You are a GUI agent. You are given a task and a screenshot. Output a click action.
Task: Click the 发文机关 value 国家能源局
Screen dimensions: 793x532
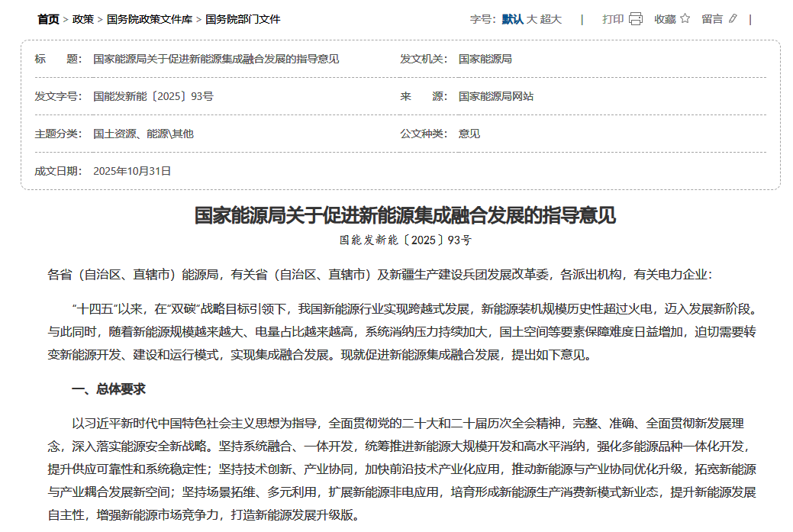[485, 59]
